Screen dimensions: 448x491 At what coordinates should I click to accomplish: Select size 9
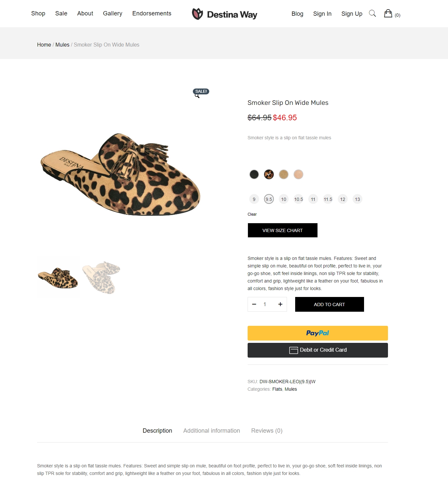coord(254,199)
